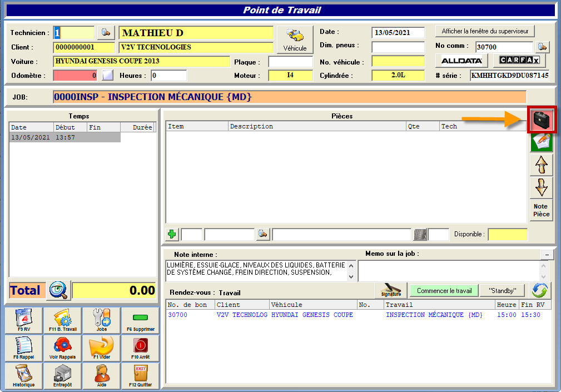The width and height of the screenshot is (561, 392).
Task: Click the Description column header in Pièces
Action: point(317,126)
